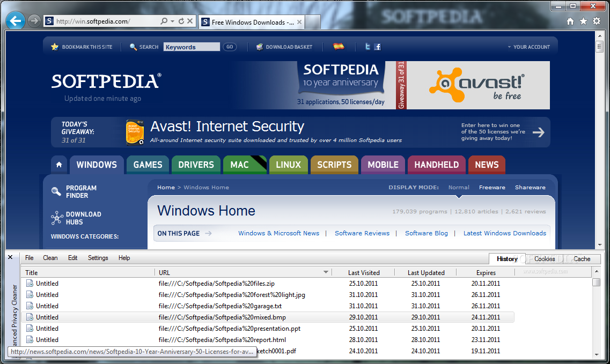Open the site Home icon tab
610x364 pixels.
(59, 165)
